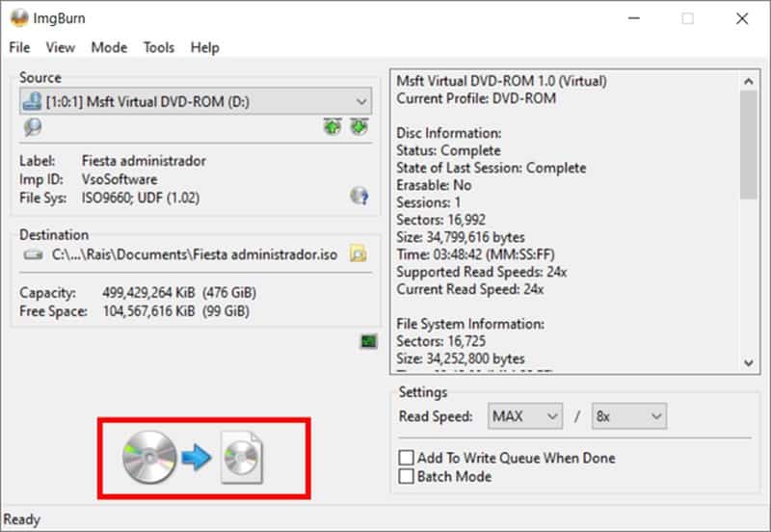Open the Help menu
This screenshot has width=771, height=532.
click(204, 47)
